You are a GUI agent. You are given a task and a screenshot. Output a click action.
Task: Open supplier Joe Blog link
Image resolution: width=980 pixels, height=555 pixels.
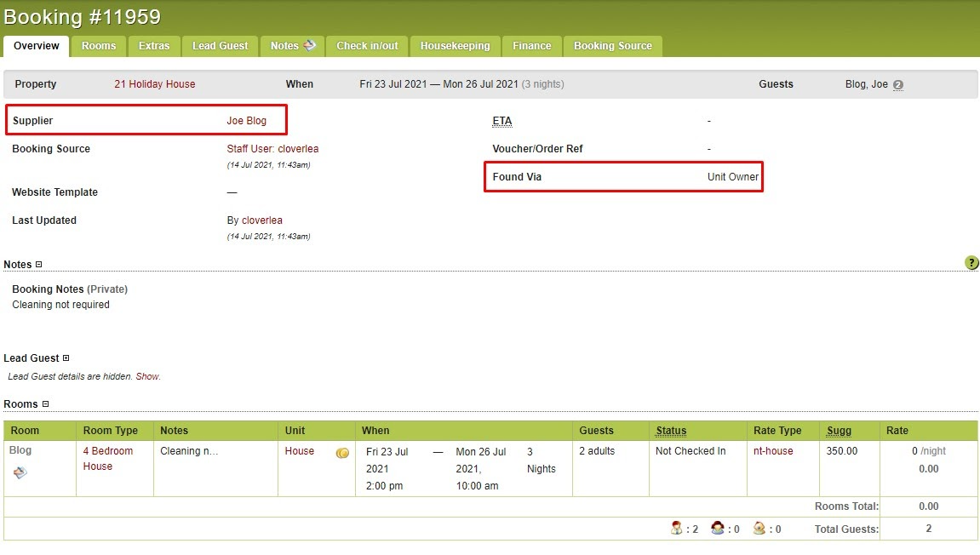click(246, 121)
